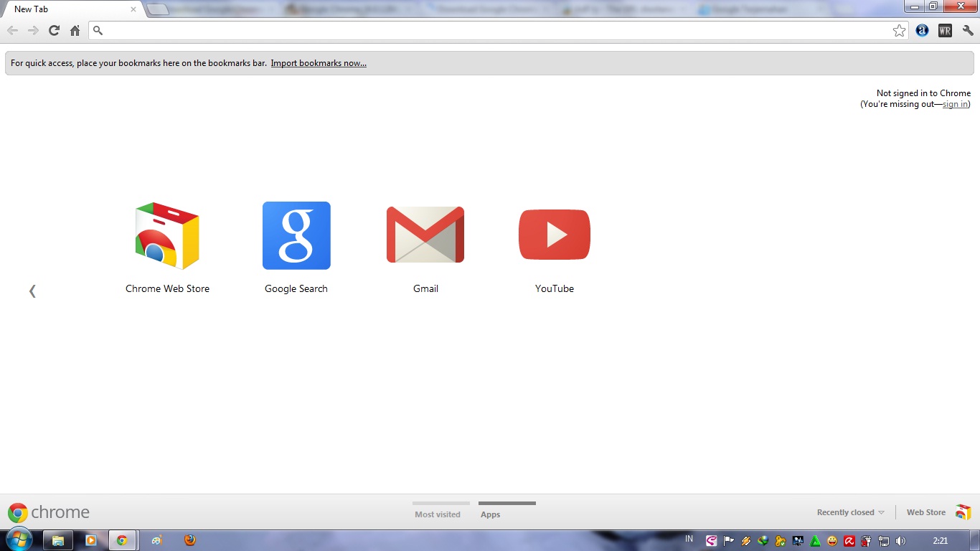This screenshot has height=551, width=980.
Task: Click the volume speaker tray icon
Action: (900, 541)
